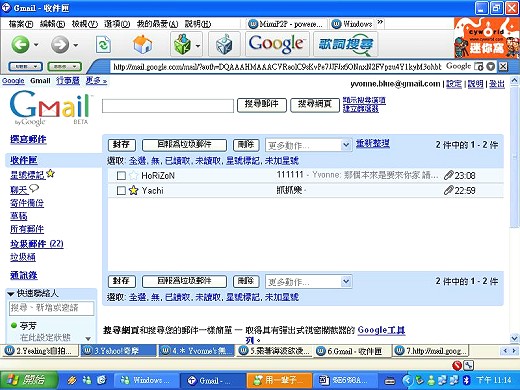Open the bottom 更多動作 actions dropdown
This screenshot has width=520, height=390.
coord(346,281)
